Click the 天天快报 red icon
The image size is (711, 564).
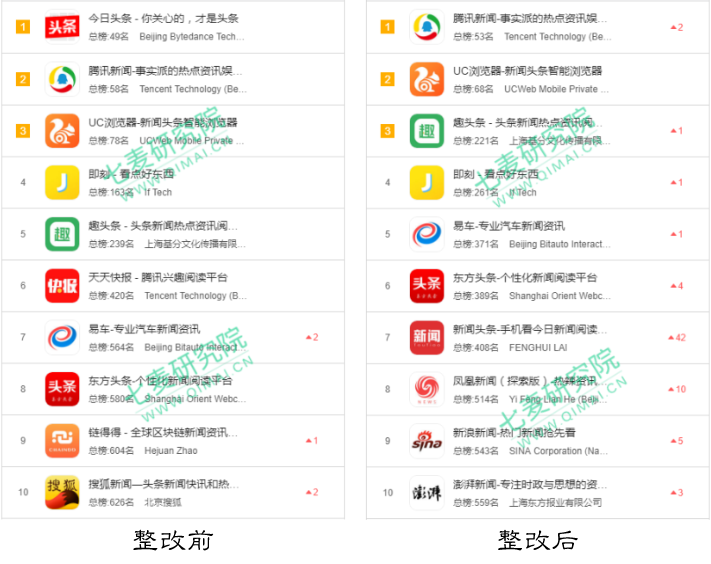click(x=62, y=286)
